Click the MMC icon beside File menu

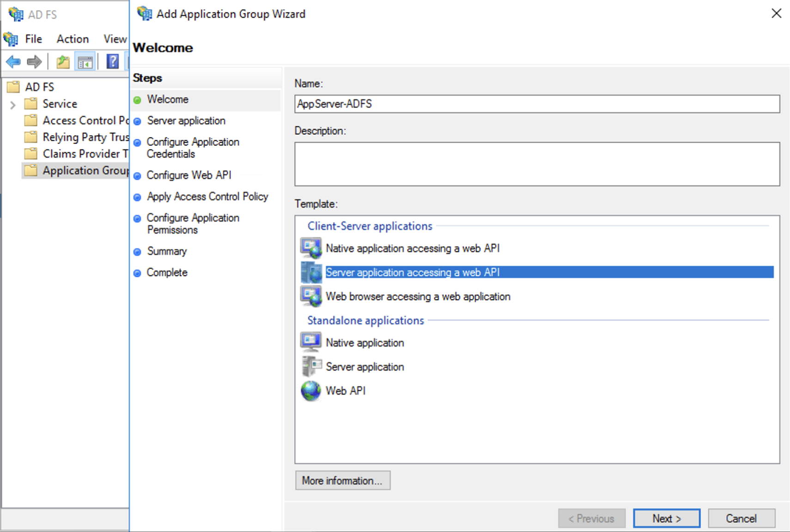point(11,39)
